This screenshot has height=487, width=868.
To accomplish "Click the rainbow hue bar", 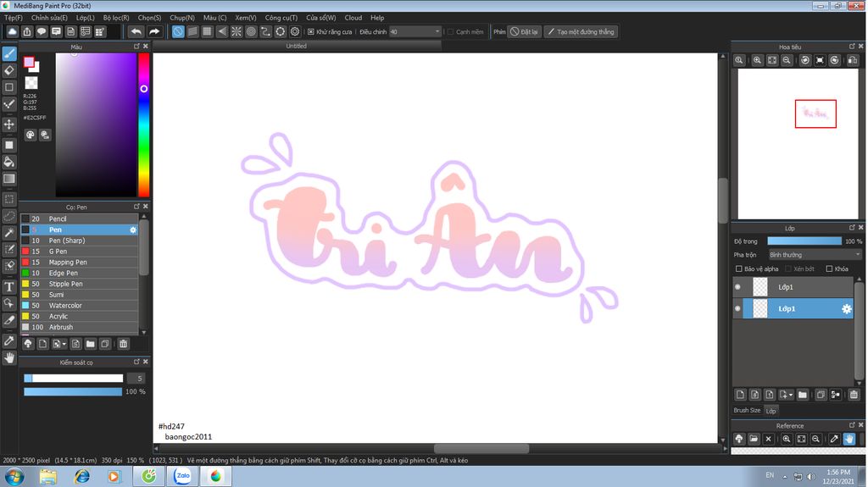I will 143,125.
